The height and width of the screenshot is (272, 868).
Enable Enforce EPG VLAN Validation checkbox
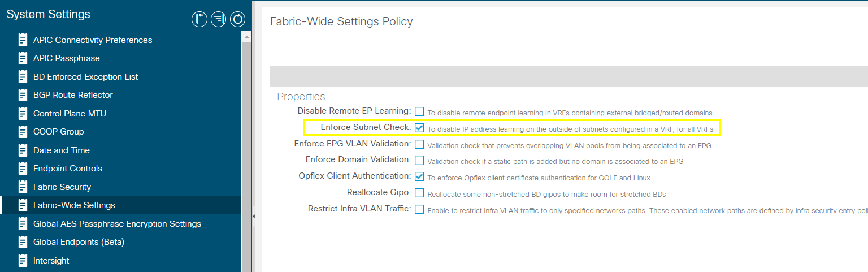click(x=419, y=144)
